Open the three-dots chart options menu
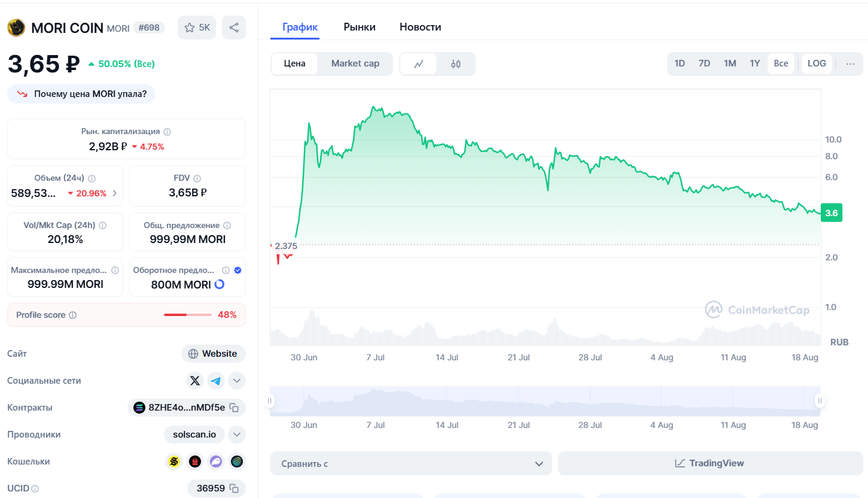The image size is (868, 498). click(851, 64)
